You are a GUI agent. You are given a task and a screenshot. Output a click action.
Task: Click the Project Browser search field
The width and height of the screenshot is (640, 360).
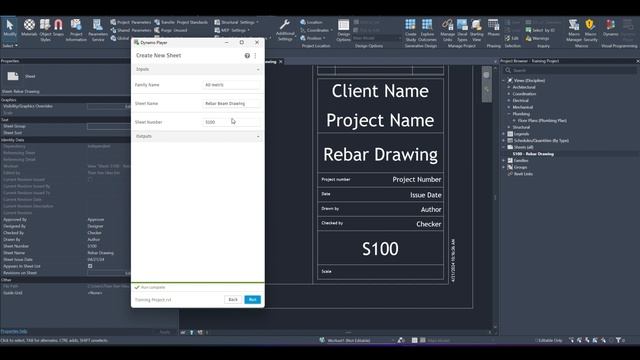click(570, 70)
